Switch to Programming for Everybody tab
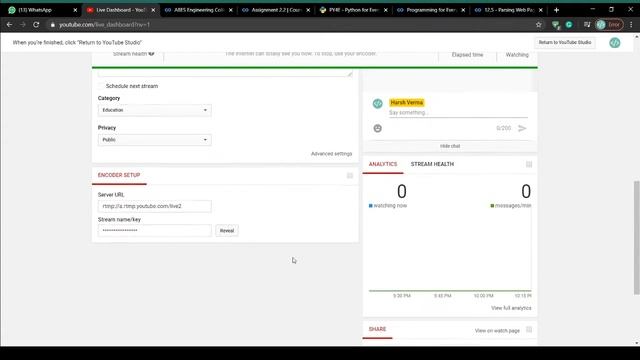This screenshot has width=640, height=360. pos(431,10)
